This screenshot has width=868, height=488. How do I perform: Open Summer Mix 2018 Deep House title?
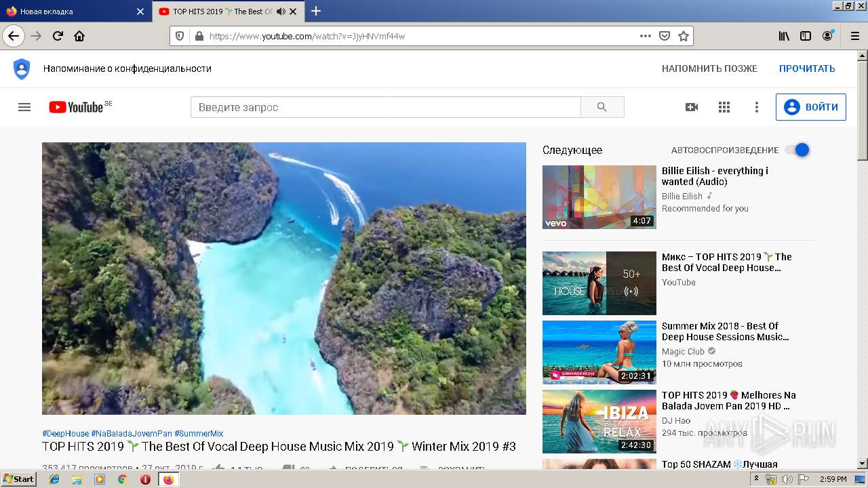coord(726,331)
